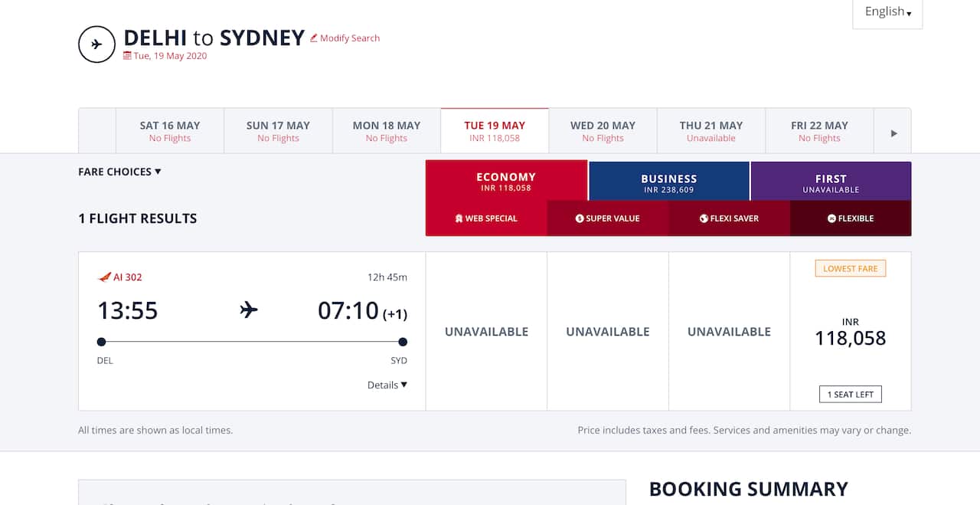Click the round airplane icon beside route title
Image resolution: width=980 pixels, height=505 pixels.
(96, 44)
